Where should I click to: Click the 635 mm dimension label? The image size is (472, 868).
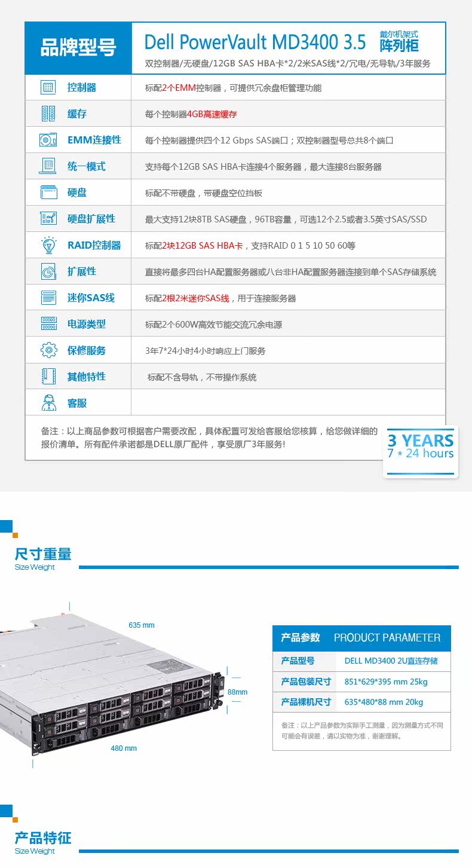pos(142,625)
